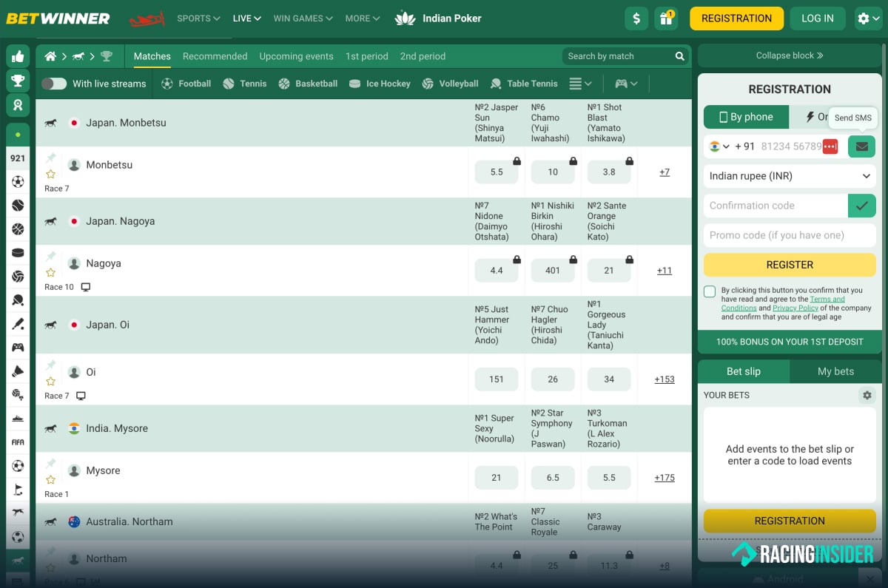888x588 pixels.
Task: Select odds 6.5 for Mysore race
Action: [x=553, y=478]
